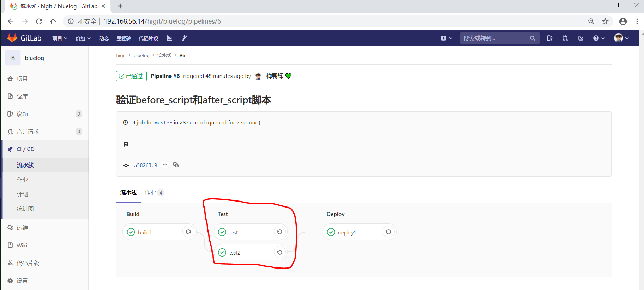Open the master branch link
Screen dimensions: 644x290
point(163,123)
